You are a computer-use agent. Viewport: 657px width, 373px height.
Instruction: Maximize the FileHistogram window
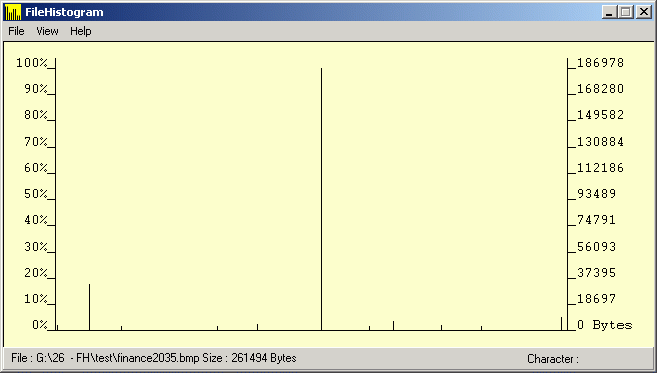click(x=626, y=12)
